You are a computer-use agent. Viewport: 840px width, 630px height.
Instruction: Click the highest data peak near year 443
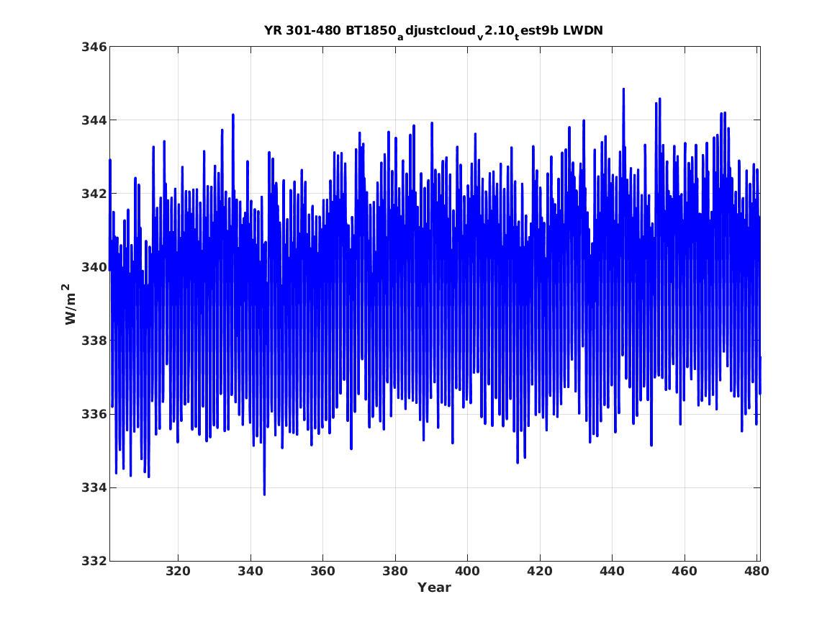(x=623, y=89)
